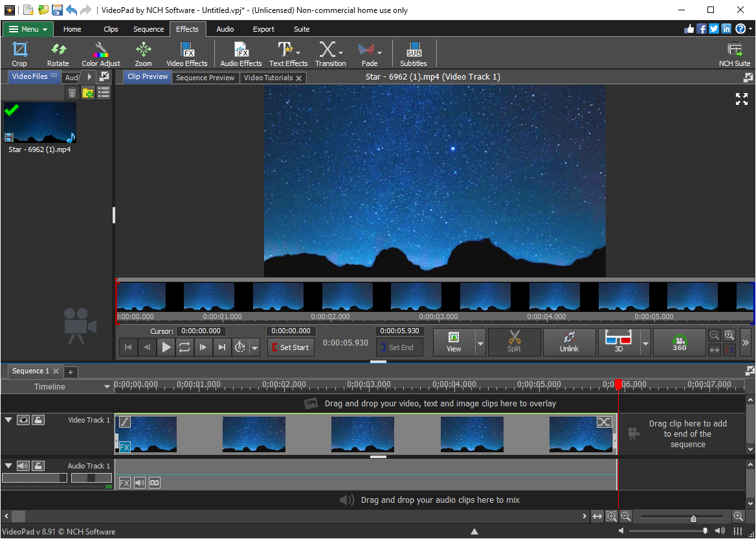756x539 pixels.
Task: Open the Export tab
Action: click(x=263, y=29)
